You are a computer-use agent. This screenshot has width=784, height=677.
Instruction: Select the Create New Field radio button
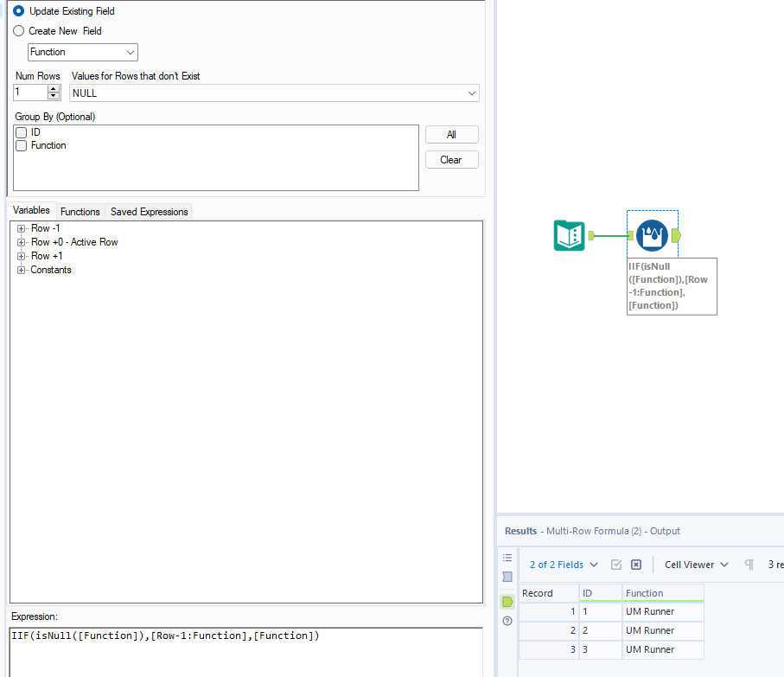[x=18, y=30]
